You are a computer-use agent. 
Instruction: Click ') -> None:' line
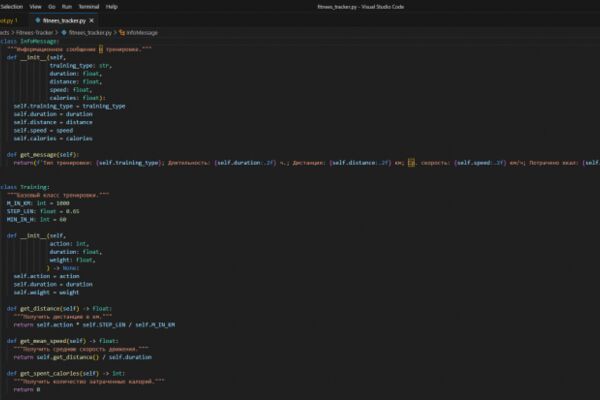tap(63, 268)
